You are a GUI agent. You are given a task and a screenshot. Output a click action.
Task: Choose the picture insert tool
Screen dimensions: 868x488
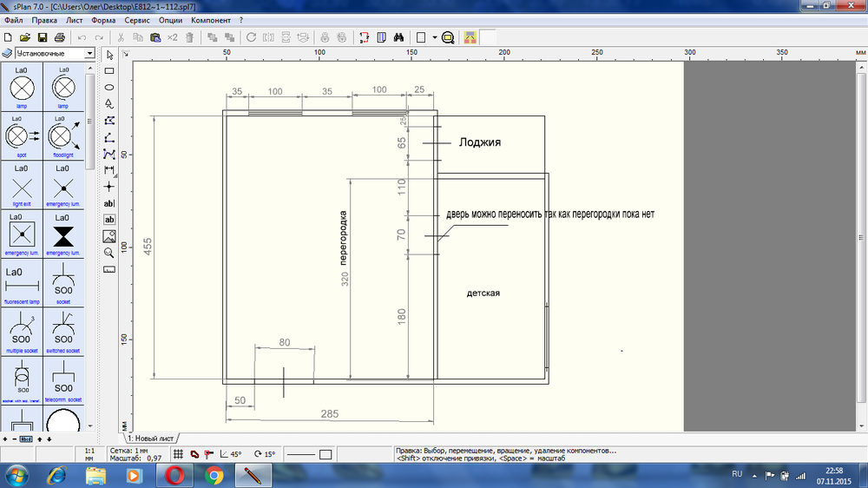pos(109,235)
